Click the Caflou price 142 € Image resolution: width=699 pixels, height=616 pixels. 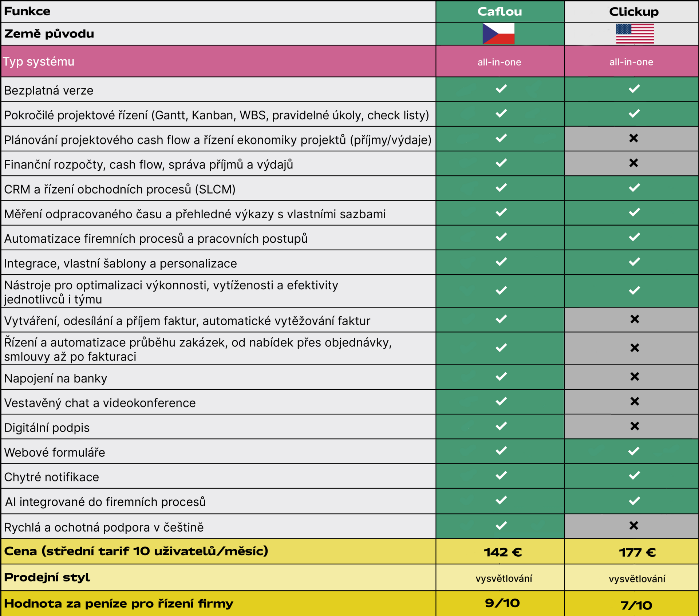click(502, 552)
